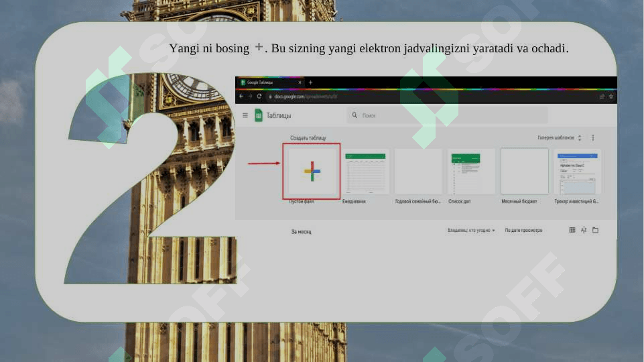This screenshot has width=644, height=362.
Task: Bookmark the page with the star icon
Action: 611,97
